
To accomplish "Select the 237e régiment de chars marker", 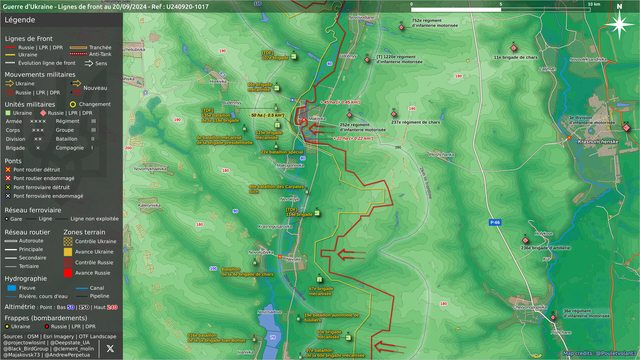I will pyautogui.click(x=394, y=114).
